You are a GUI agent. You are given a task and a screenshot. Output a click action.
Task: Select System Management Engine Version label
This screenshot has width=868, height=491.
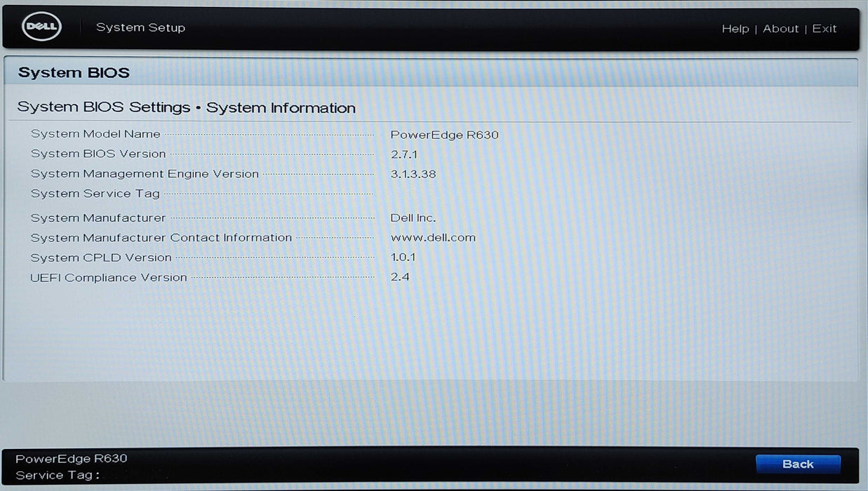click(145, 174)
